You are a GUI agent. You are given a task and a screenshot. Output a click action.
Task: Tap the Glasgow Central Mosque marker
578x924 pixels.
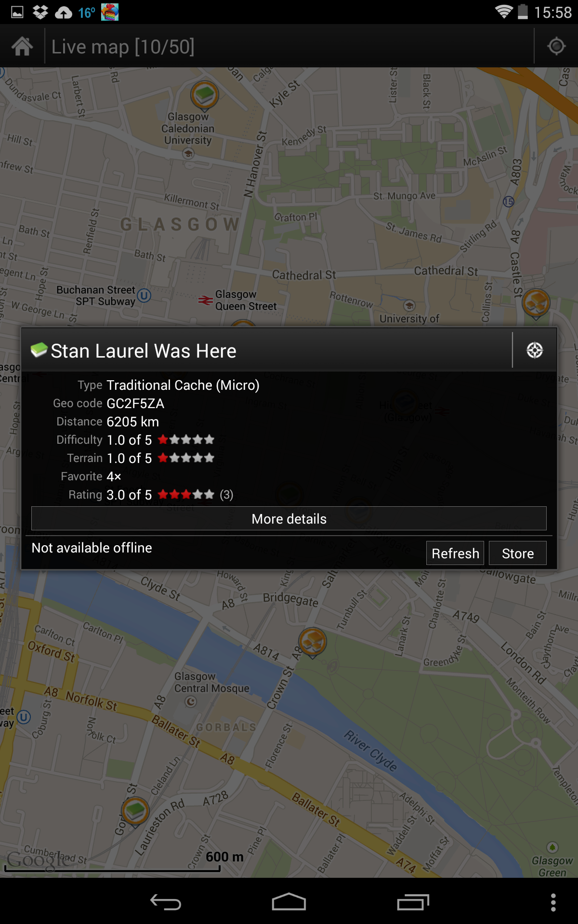191,702
